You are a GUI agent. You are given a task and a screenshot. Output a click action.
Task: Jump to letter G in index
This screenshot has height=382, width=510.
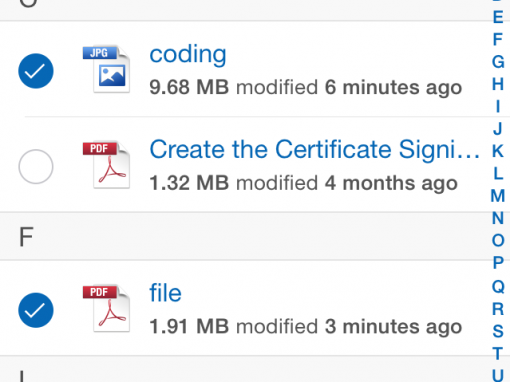tap(498, 62)
